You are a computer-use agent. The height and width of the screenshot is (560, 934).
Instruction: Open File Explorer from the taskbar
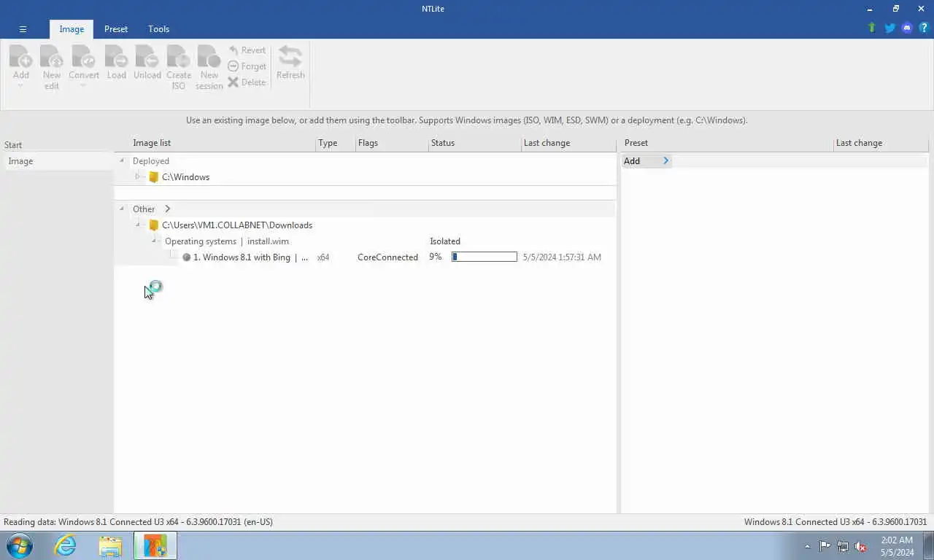(110, 545)
